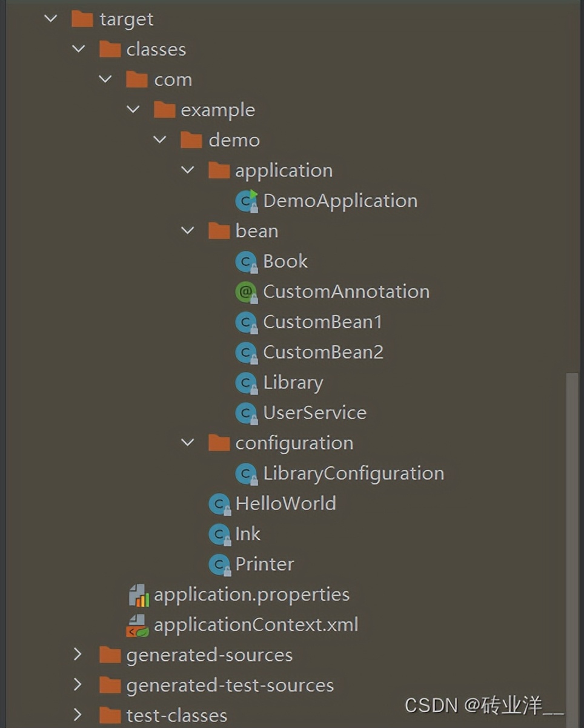Viewport: 584px width, 728px height.
Task: Click the application.properties file icon
Action: coord(139,595)
